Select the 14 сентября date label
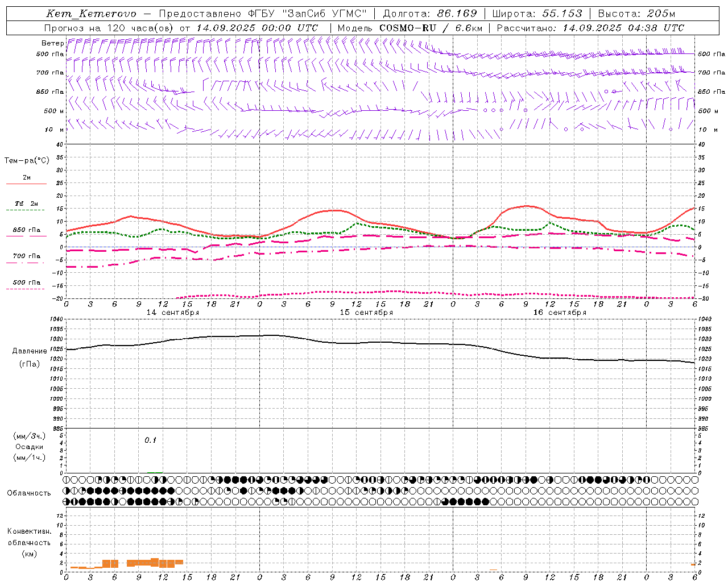The width and height of the screenshot is (728, 582). [173, 313]
